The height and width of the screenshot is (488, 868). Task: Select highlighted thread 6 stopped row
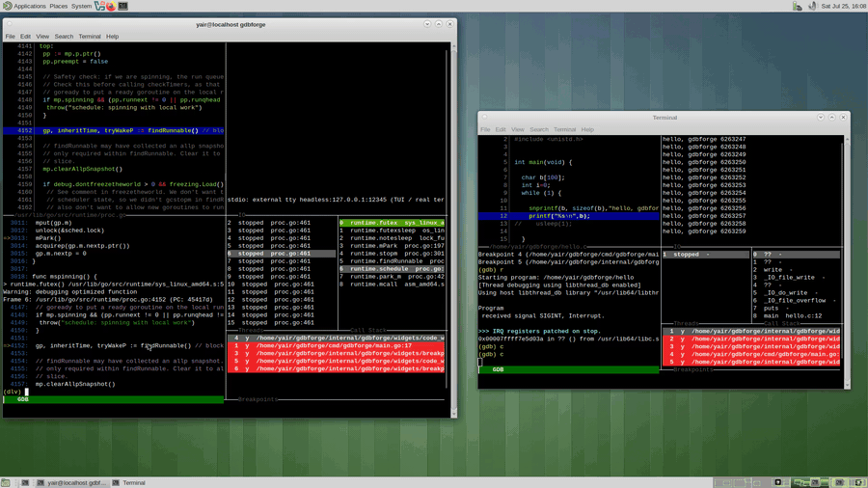pyautogui.click(x=281, y=254)
